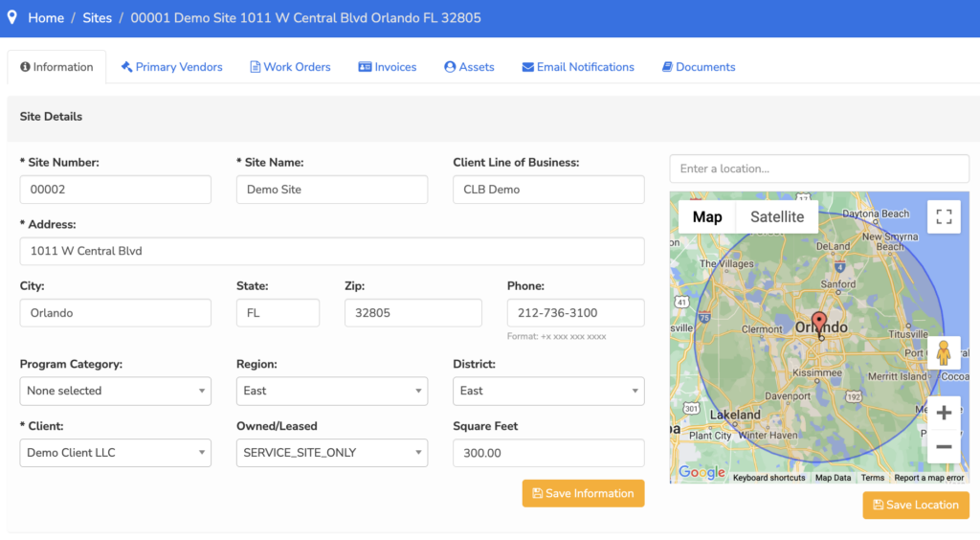Click the Site Name field
This screenshot has height=540, width=980.
[332, 190]
